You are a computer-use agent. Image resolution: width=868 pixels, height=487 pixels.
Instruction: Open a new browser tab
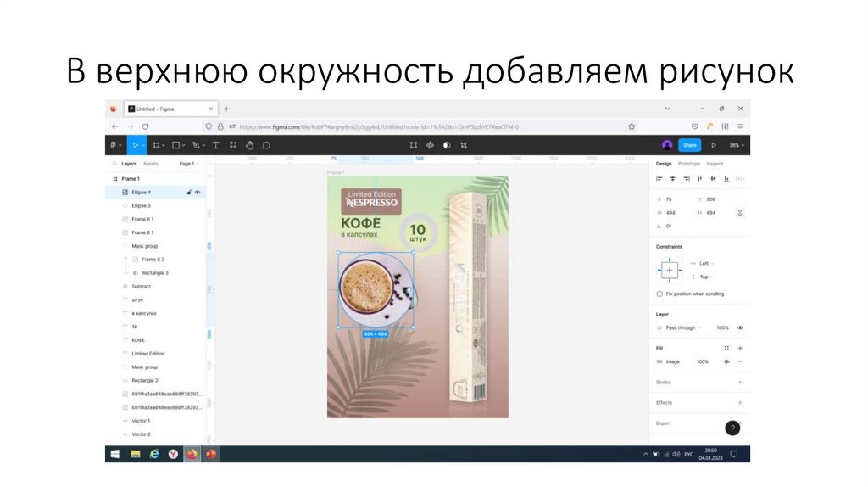tap(226, 109)
